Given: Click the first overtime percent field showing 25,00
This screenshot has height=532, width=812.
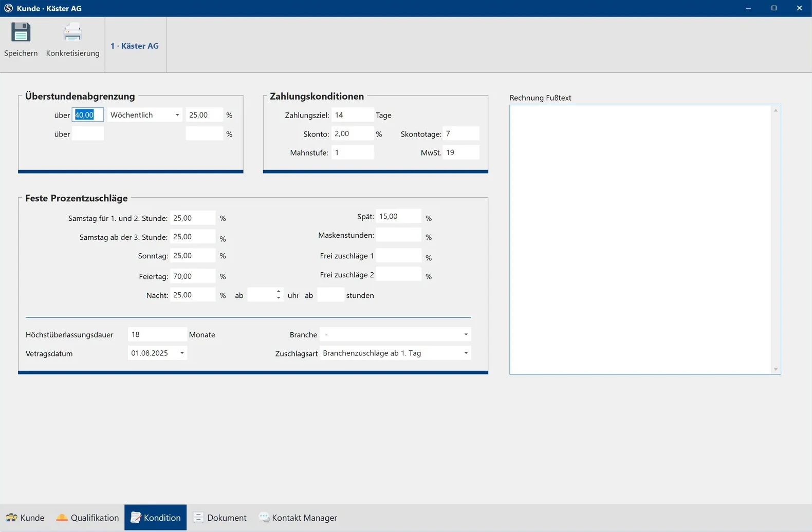Looking at the screenshot, I should coord(205,115).
